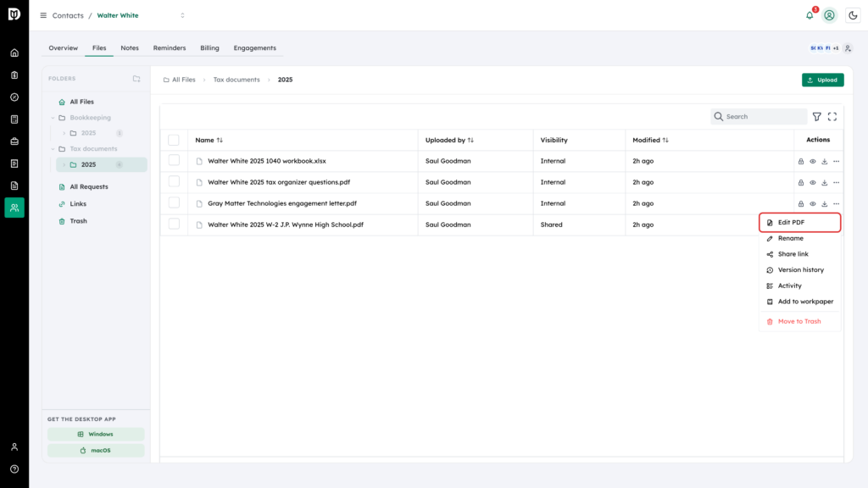Go to Home in left sidebar

coord(14,53)
